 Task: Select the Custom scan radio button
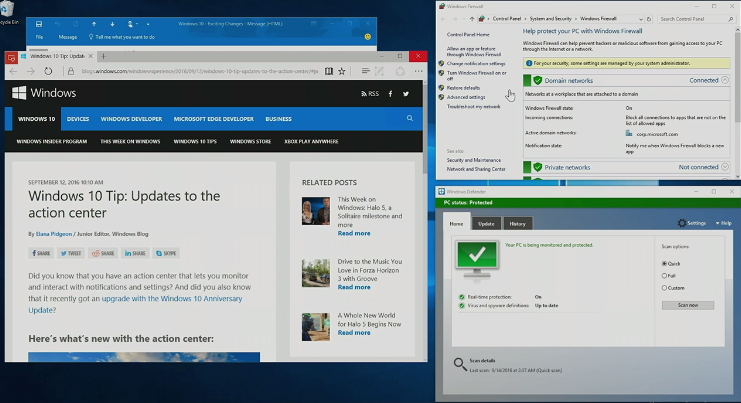[x=664, y=288]
